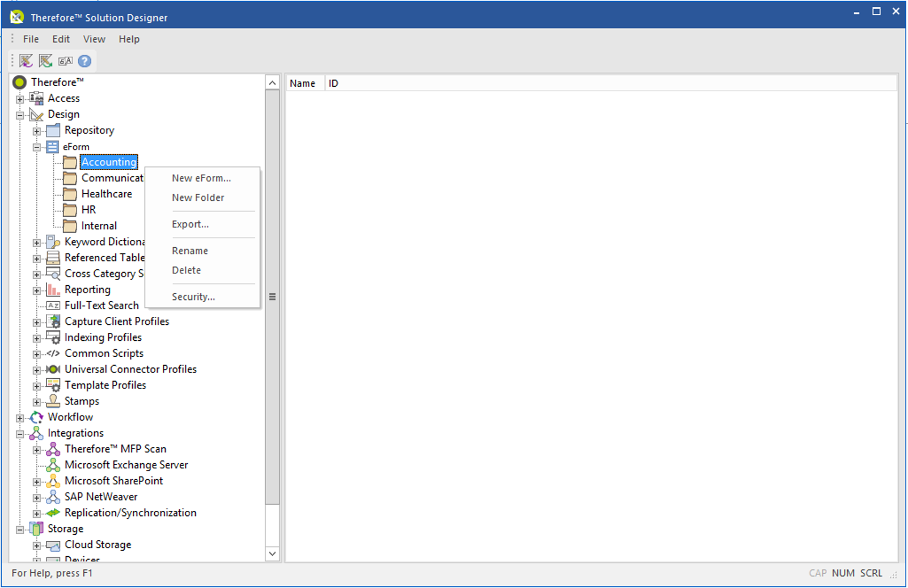Image resolution: width=908 pixels, height=588 pixels.
Task: Expand the Microsoft SharePoint node
Action: tap(36, 481)
